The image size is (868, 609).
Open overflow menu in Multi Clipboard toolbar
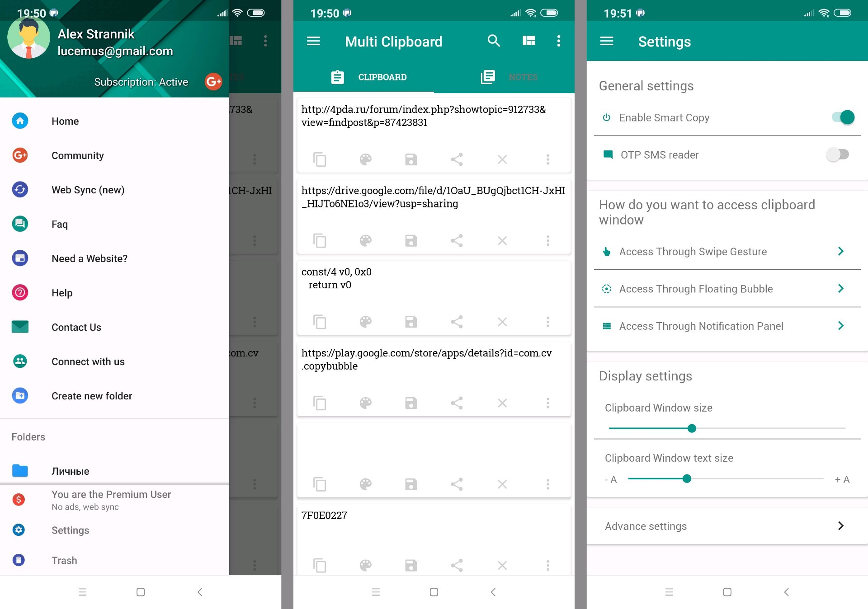(559, 41)
